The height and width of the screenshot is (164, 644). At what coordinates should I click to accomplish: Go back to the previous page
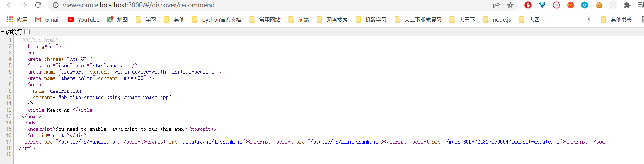[10, 5]
